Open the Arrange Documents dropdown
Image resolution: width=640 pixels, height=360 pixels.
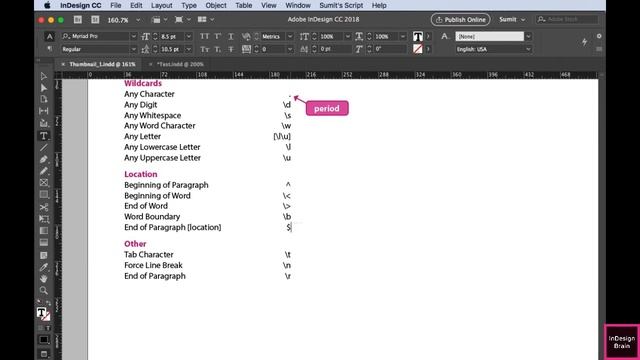coord(206,20)
